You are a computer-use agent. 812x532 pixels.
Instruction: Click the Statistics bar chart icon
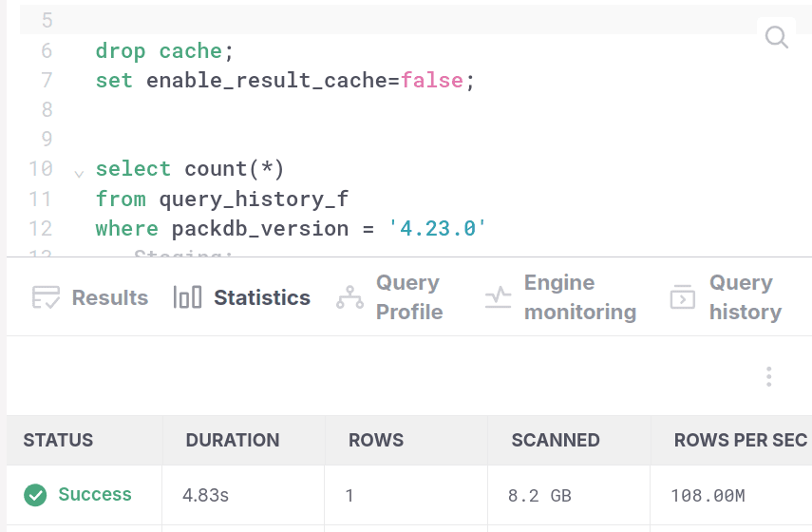[187, 297]
